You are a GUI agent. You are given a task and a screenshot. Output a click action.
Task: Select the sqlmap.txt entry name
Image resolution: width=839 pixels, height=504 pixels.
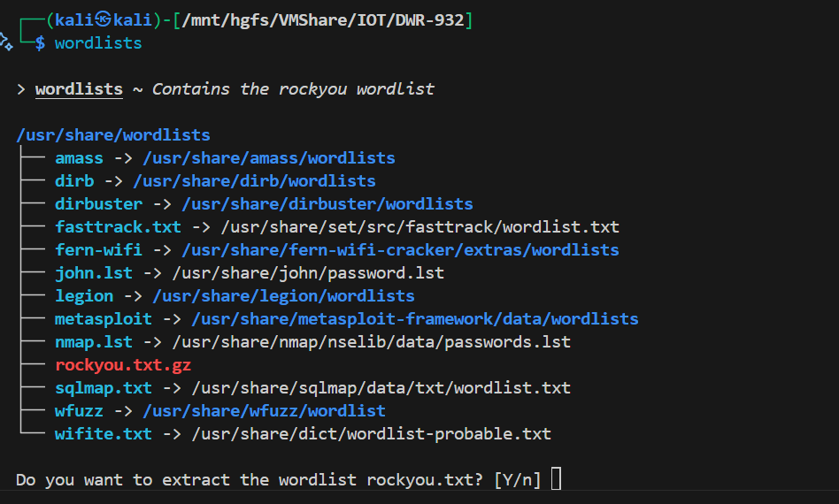pyautogui.click(x=104, y=388)
